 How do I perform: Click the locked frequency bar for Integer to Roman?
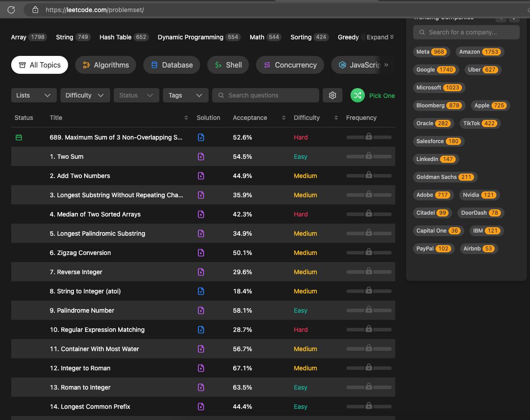369,368
